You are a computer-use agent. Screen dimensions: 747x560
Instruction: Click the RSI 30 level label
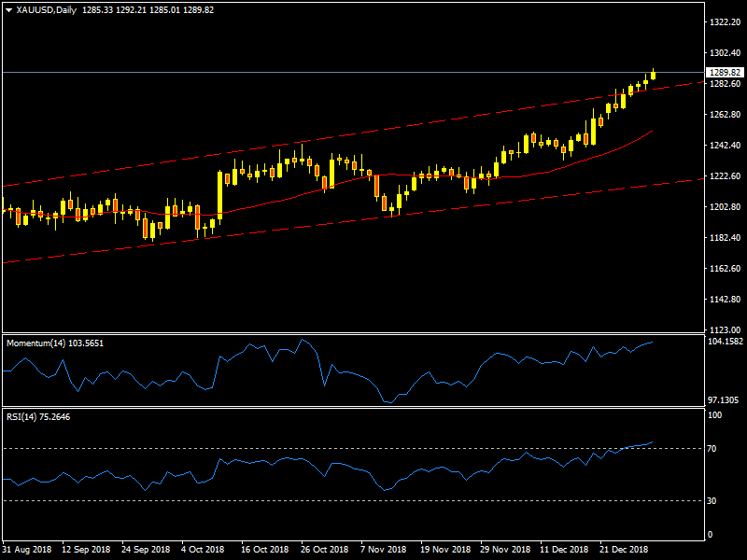pos(712,501)
